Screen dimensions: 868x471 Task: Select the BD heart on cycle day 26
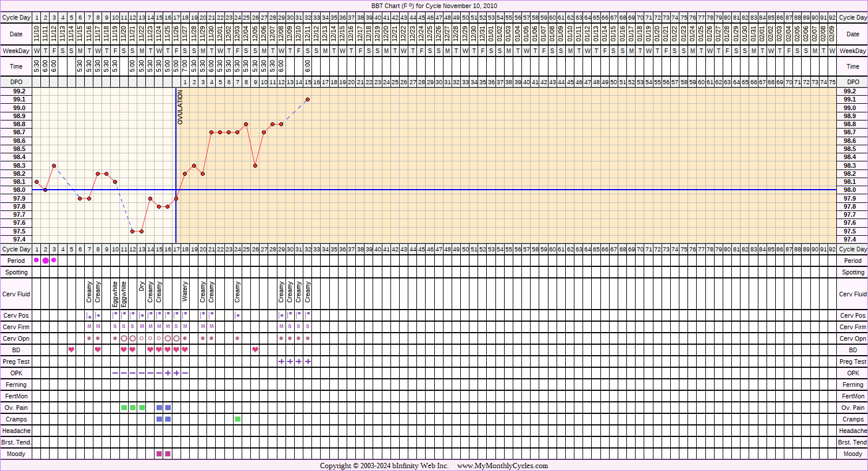pyautogui.click(x=255, y=350)
